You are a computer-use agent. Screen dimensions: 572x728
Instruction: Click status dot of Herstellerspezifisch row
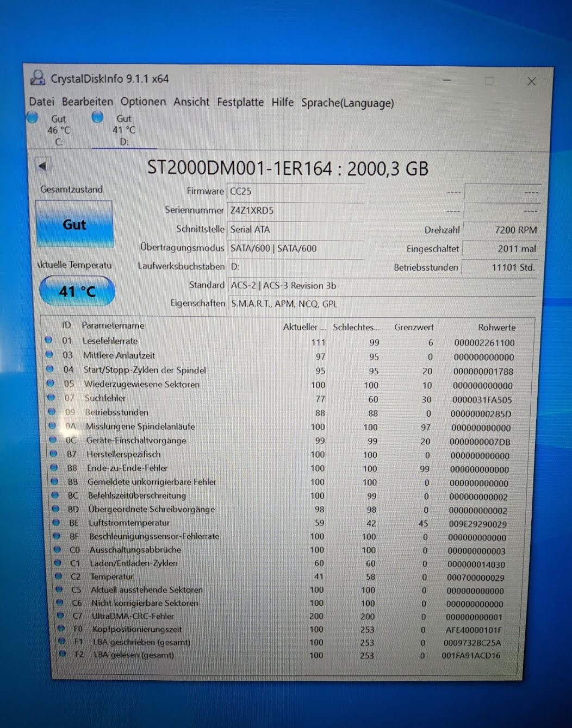[53, 453]
